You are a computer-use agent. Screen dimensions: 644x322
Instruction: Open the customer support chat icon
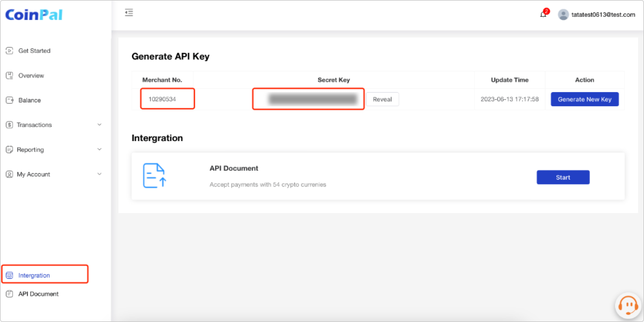click(627, 305)
